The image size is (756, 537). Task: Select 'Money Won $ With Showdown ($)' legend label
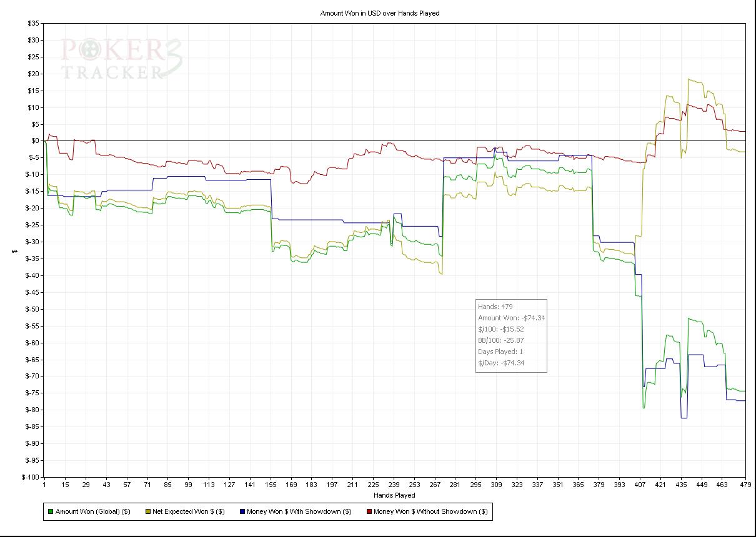(x=299, y=511)
